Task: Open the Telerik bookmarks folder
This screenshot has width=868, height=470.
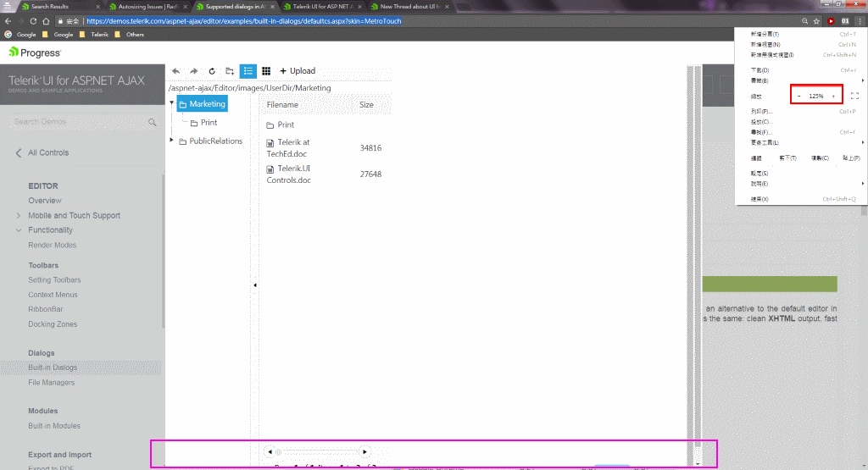Action: [x=93, y=34]
